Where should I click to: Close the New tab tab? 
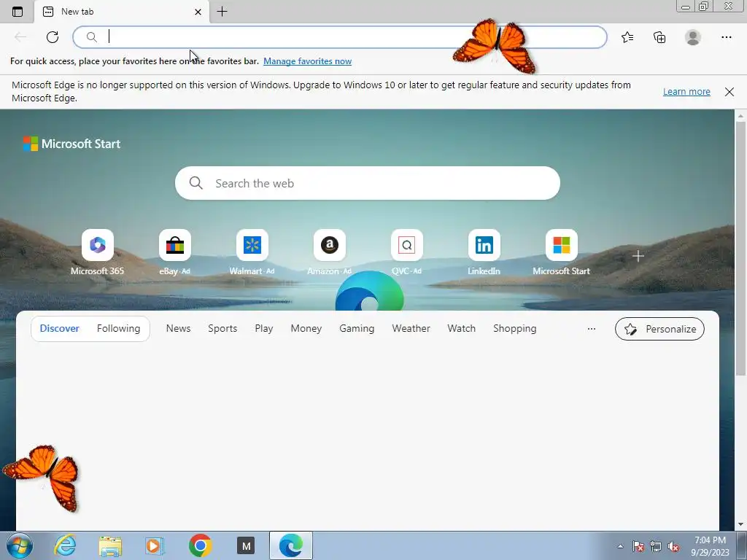(x=198, y=12)
